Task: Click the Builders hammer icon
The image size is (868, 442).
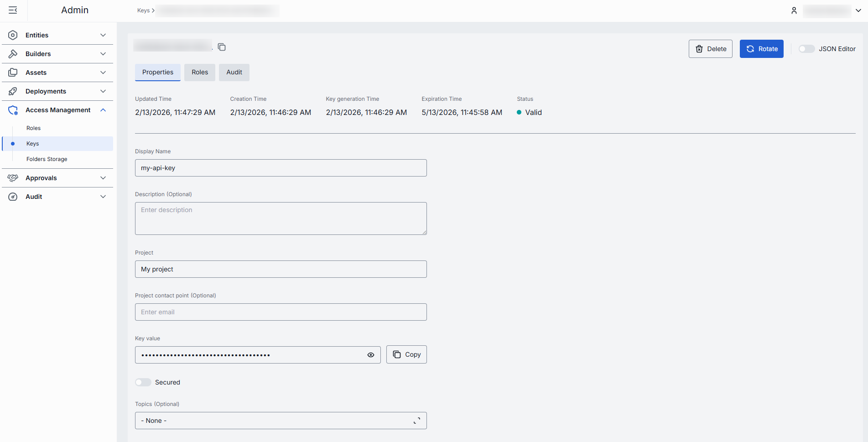Action: (13, 54)
